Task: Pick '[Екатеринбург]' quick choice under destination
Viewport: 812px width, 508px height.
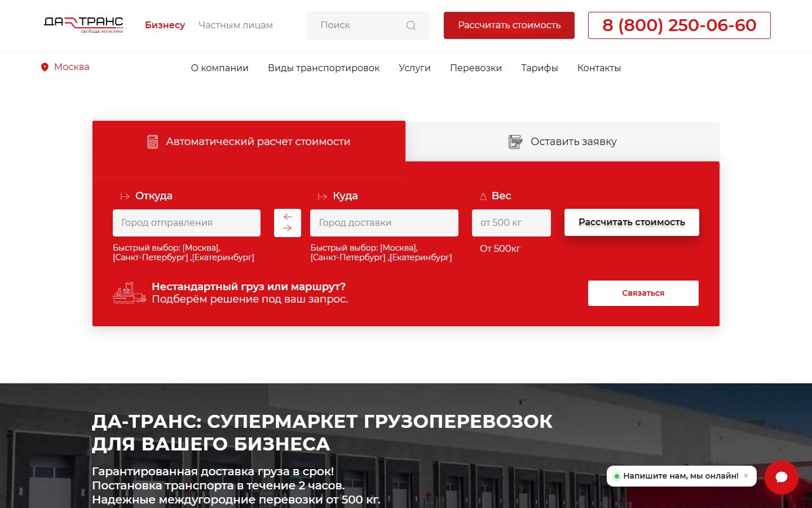Action: pyautogui.click(x=421, y=257)
